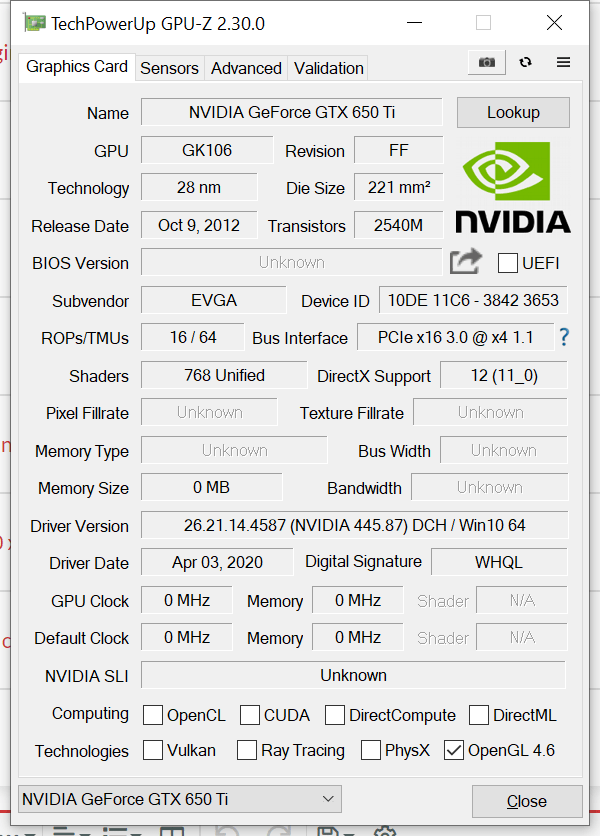Click the Close button at bottom
Image resolution: width=600 pixels, height=836 pixels.
pyautogui.click(x=527, y=801)
